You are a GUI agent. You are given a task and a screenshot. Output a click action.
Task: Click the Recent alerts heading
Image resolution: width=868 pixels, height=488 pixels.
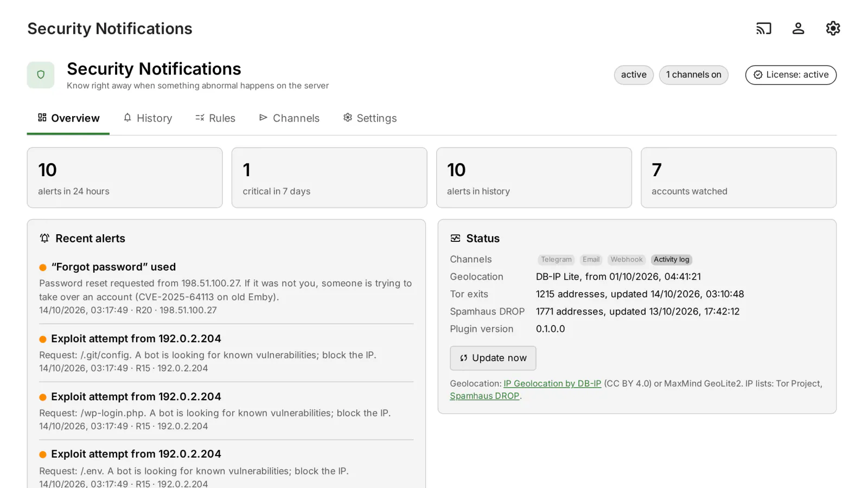pos(90,239)
